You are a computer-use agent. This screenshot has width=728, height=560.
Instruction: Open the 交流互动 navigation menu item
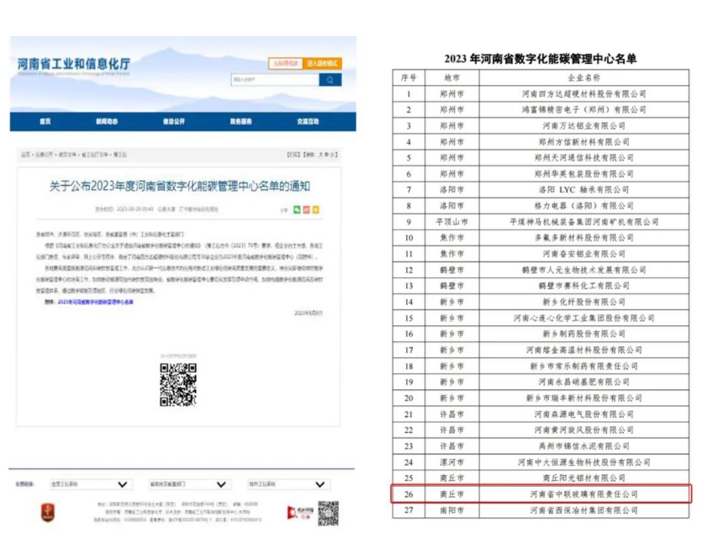(x=308, y=122)
